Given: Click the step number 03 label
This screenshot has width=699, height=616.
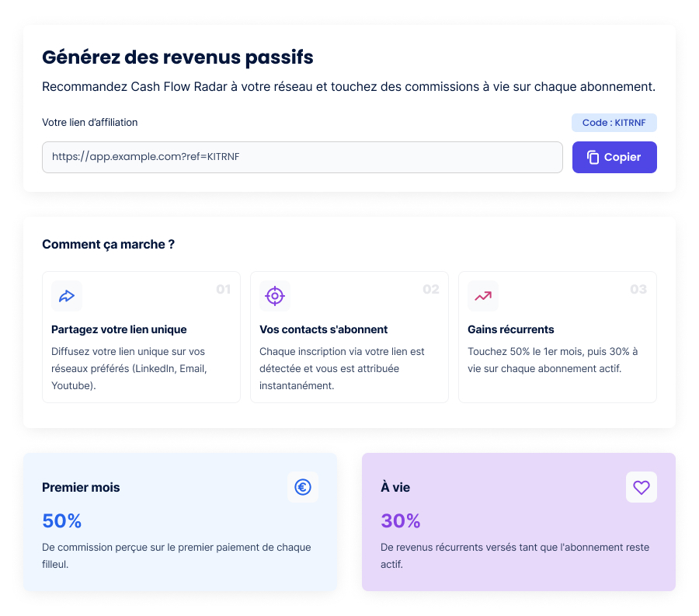Looking at the screenshot, I should pyautogui.click(x=639, y=289).
